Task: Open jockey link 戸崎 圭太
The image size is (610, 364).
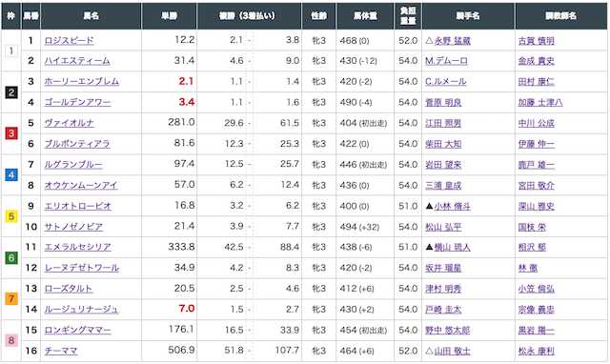Action: point(442,310)
